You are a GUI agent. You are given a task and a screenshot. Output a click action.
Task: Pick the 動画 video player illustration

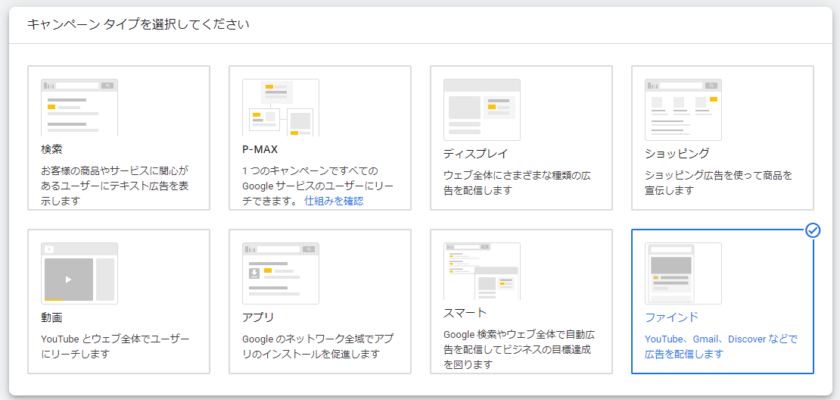(79, 273)
